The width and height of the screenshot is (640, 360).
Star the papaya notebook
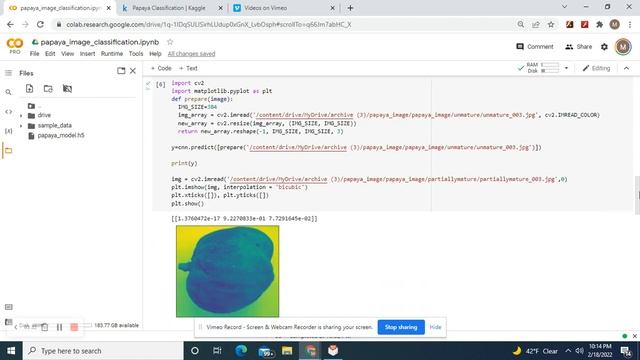tap(170, 42)
